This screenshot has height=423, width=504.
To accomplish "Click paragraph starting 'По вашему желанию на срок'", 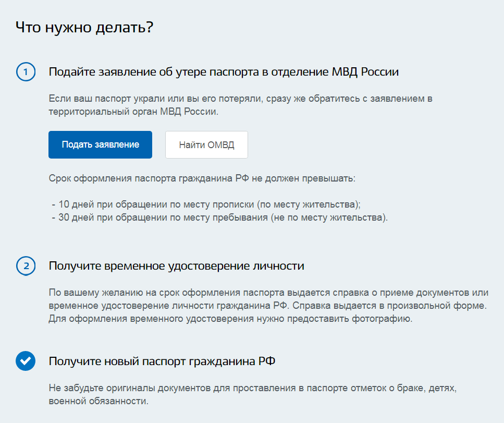I will pyautogui.click(x=269, y=306).
